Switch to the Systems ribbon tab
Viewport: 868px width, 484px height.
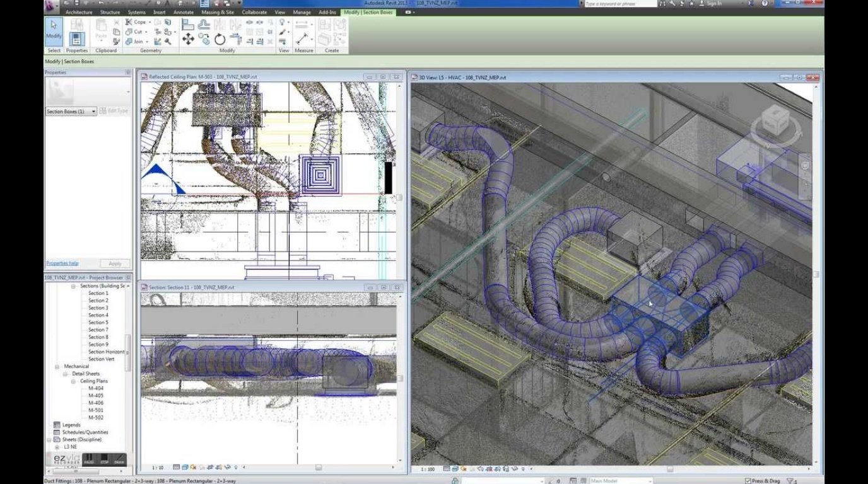click(x=136, y=12)
